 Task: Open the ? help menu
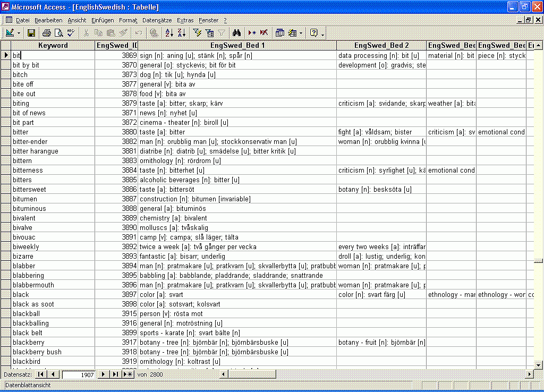(x=225, y=21)
